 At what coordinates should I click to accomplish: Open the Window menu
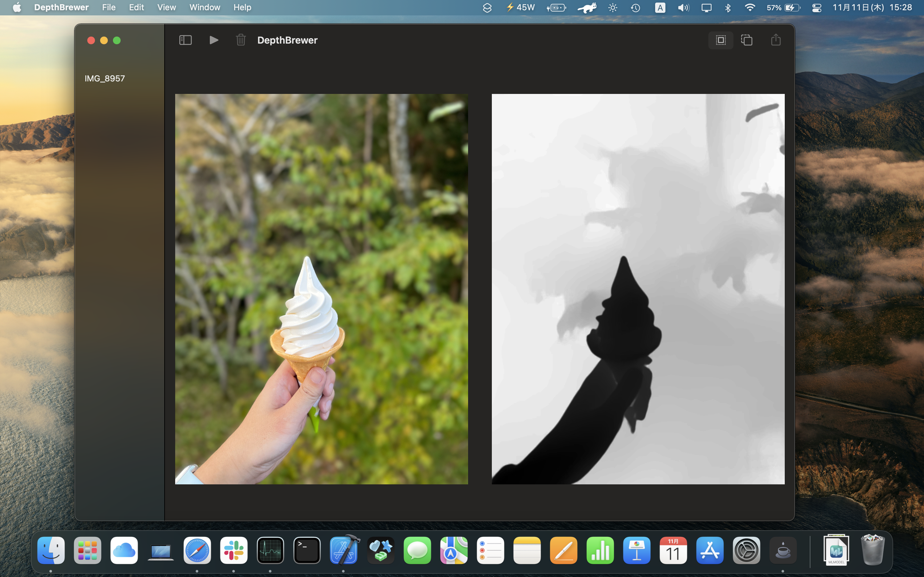205,8
